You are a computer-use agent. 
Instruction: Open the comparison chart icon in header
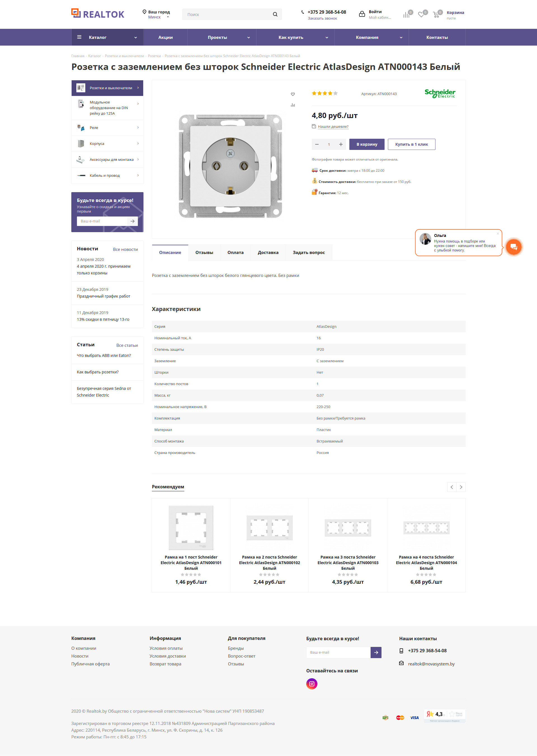click(x=406, y=15)
